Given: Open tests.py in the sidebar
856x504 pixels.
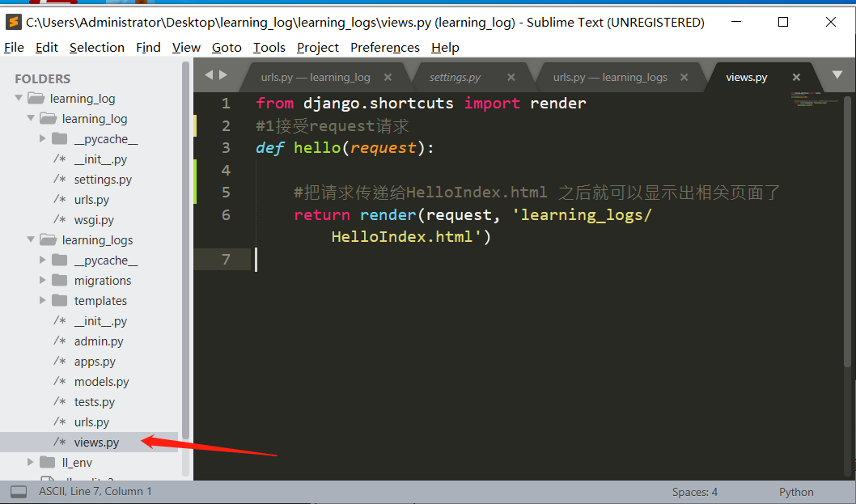Looking at the screenshot, I should tap(95, 402).
